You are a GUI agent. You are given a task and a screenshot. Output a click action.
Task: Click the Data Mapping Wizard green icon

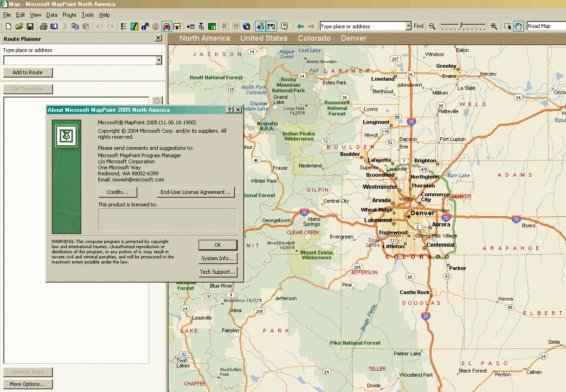(212, 26)
